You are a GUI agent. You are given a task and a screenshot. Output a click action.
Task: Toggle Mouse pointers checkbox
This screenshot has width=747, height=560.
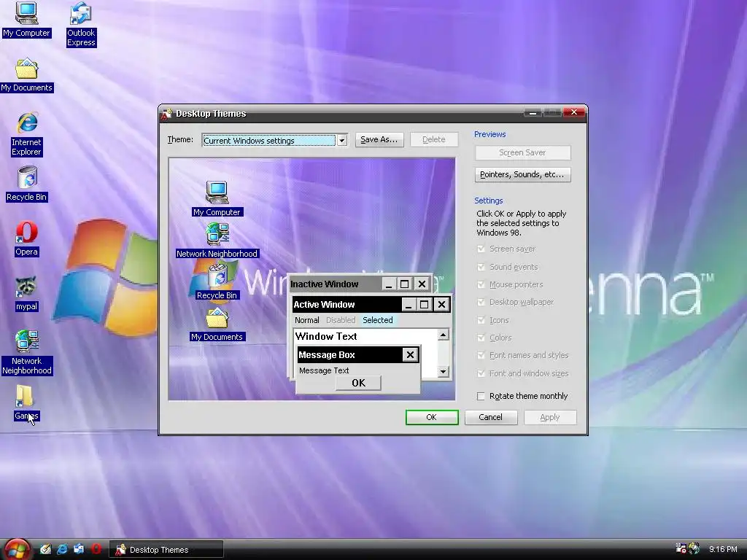(481, 284)
